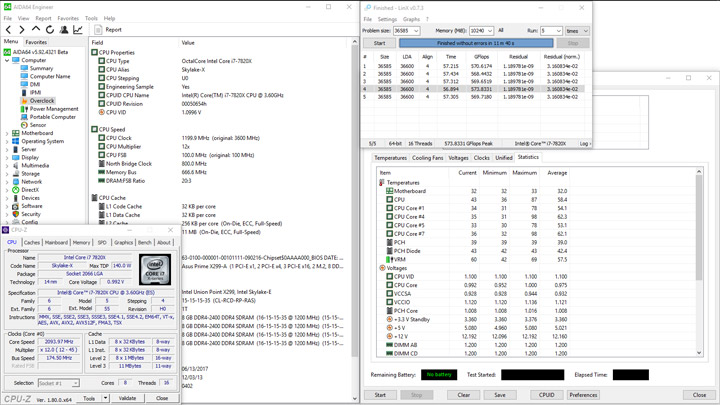Open the graph icon in AIDA64 toolbar
Image resolution: width=720 pixels, height=405 pixels.
click(78, 30)
